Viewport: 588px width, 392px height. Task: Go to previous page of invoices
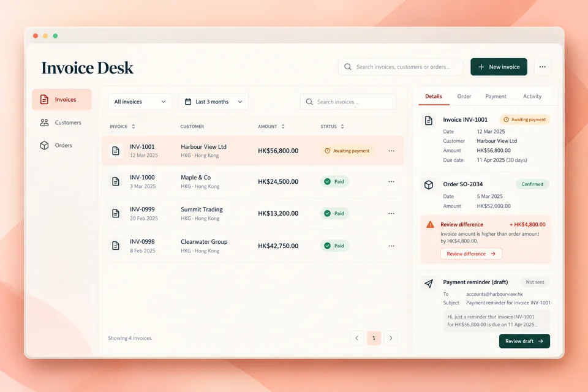point(356,338)
